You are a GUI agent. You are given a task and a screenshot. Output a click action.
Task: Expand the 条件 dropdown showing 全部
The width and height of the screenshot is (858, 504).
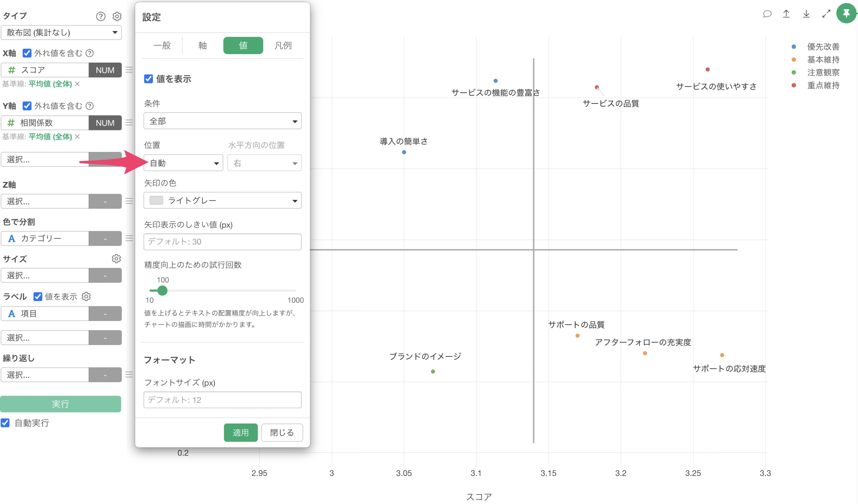(222, 121)
